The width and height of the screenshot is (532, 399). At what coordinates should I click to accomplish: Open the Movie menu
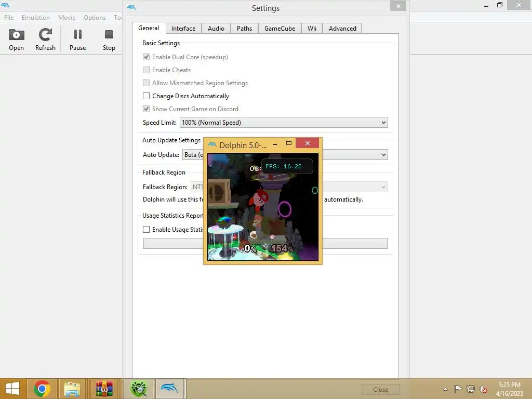coord(66,18)
